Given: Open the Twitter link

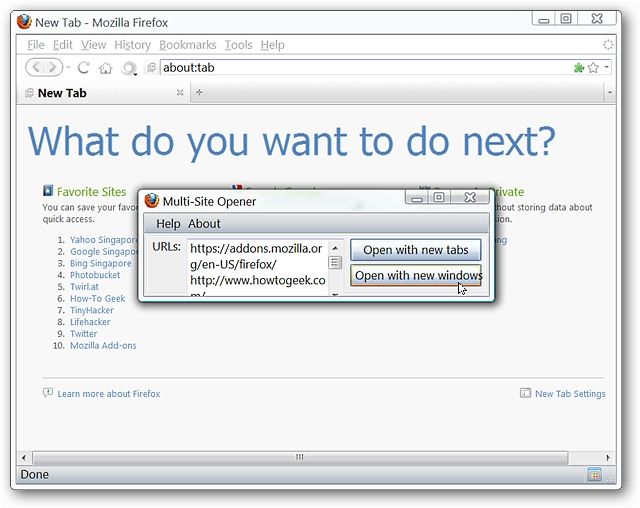Looking at the screenshot, I should coord(84,334).
